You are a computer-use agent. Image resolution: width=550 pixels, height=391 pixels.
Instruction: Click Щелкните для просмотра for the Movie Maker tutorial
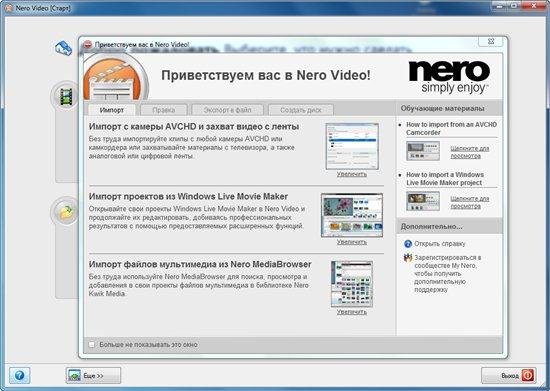pos(470,202)
